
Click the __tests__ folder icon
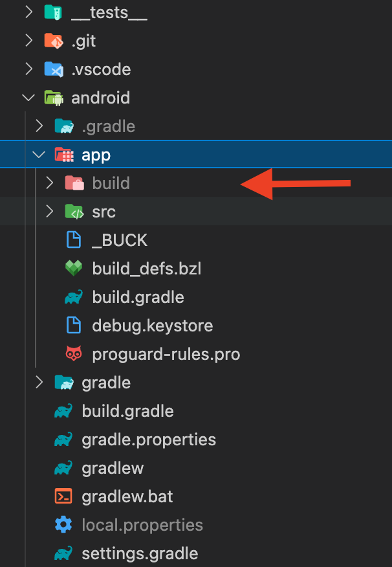52,12
